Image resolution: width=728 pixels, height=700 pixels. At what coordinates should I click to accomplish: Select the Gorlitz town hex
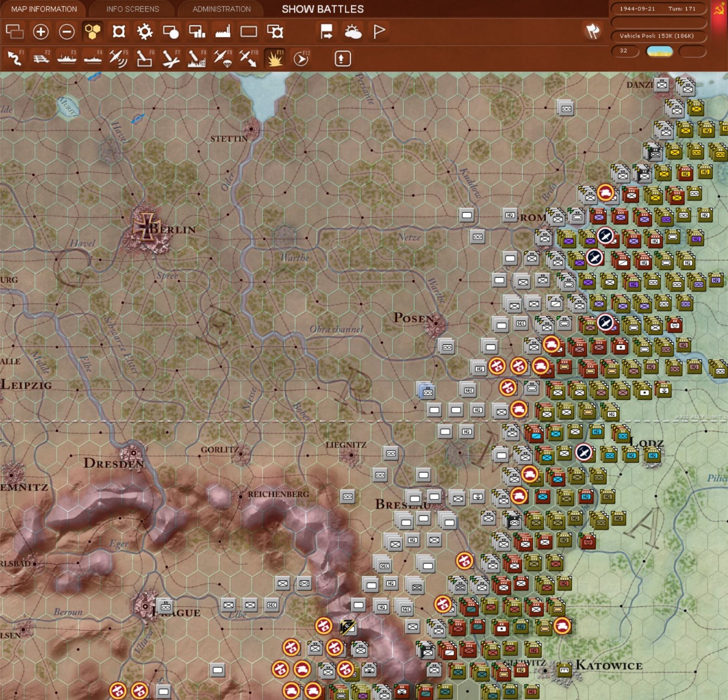241,454
